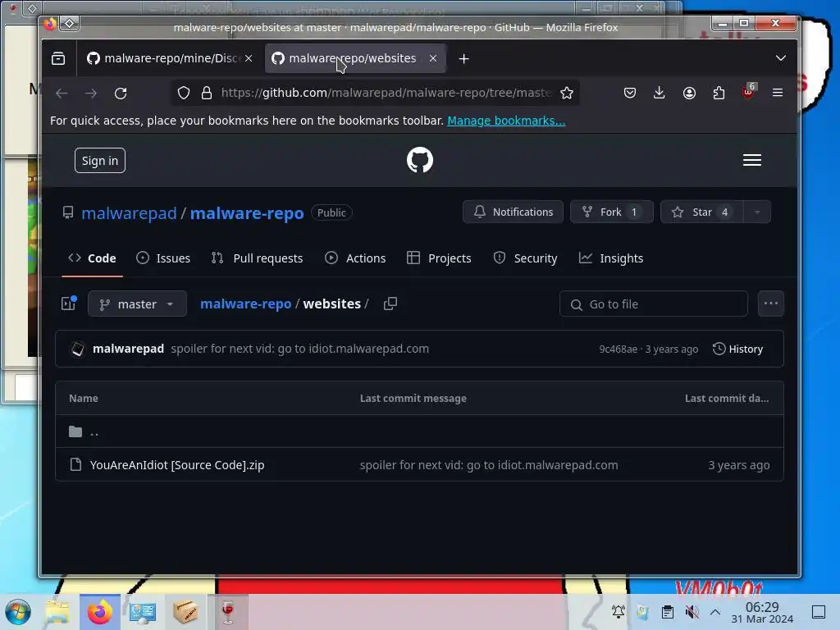Open YouAreAnIdiot [Source Code].zip file
This screenshot has height=630, width=840.
177,465
